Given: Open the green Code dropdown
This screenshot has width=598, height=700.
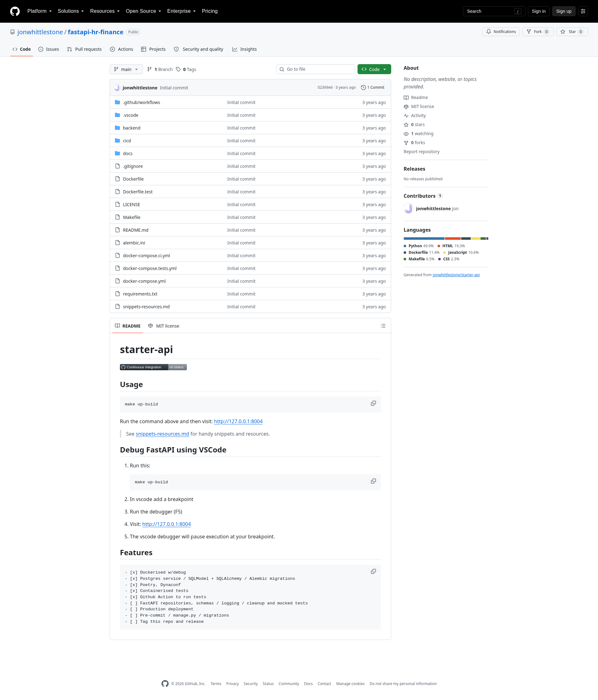Looking at the screenshot, I should (374, 69).
